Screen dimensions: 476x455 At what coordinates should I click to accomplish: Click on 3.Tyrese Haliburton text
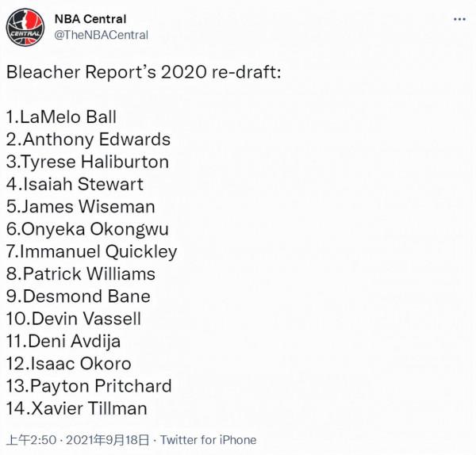click(x=87, y=162)
